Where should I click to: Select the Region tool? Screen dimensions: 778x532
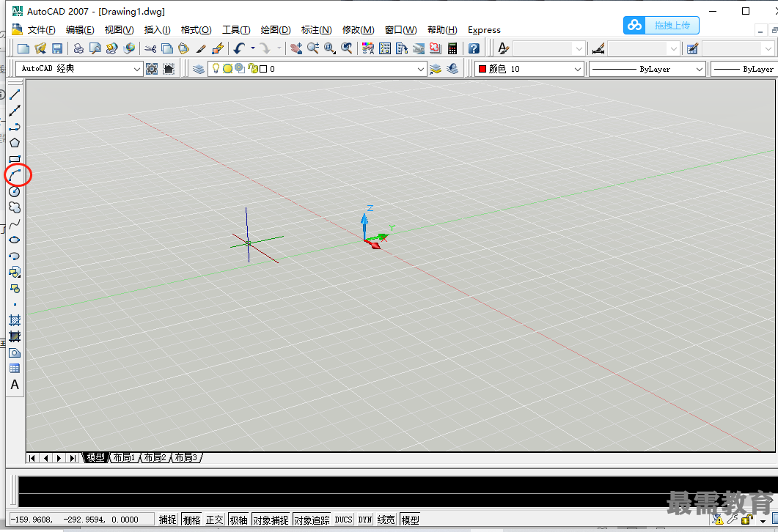(15, 353)
